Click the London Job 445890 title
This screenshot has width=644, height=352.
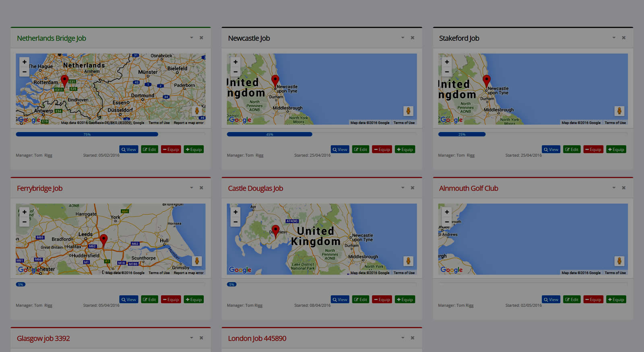coord(257,338)
